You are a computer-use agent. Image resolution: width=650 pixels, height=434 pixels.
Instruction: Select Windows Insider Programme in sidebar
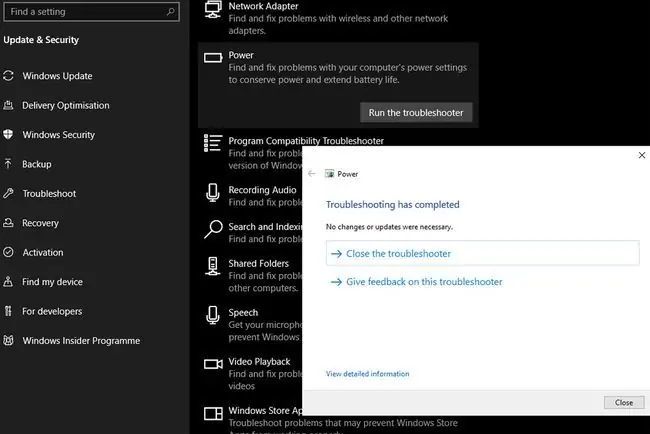coord(81,341)
